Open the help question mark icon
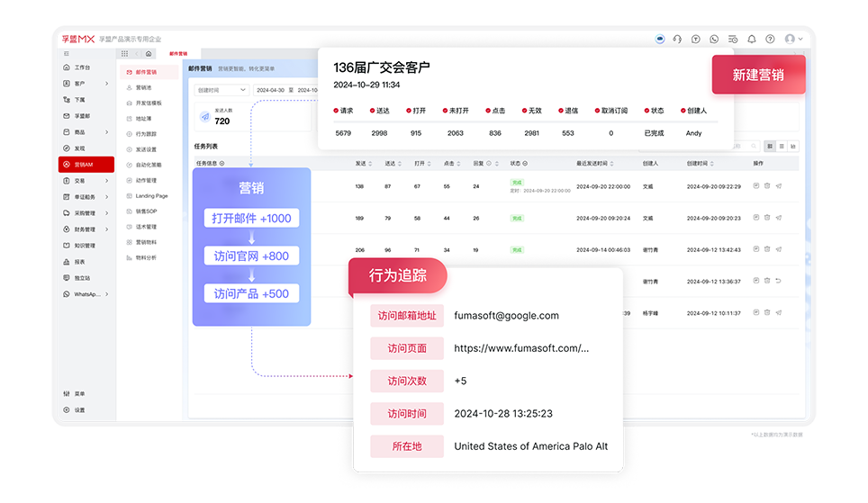Screen dimensions: 868x503 tap(770, 40)
